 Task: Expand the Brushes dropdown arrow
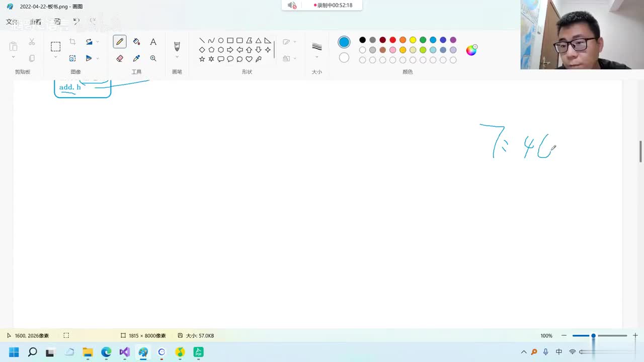[177, 57]
